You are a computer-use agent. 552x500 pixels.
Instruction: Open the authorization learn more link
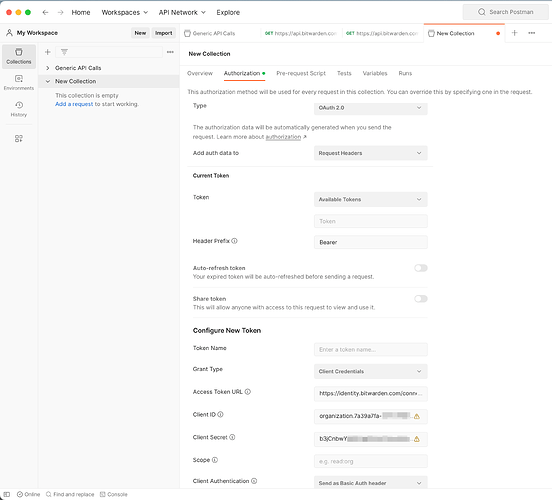283,137
